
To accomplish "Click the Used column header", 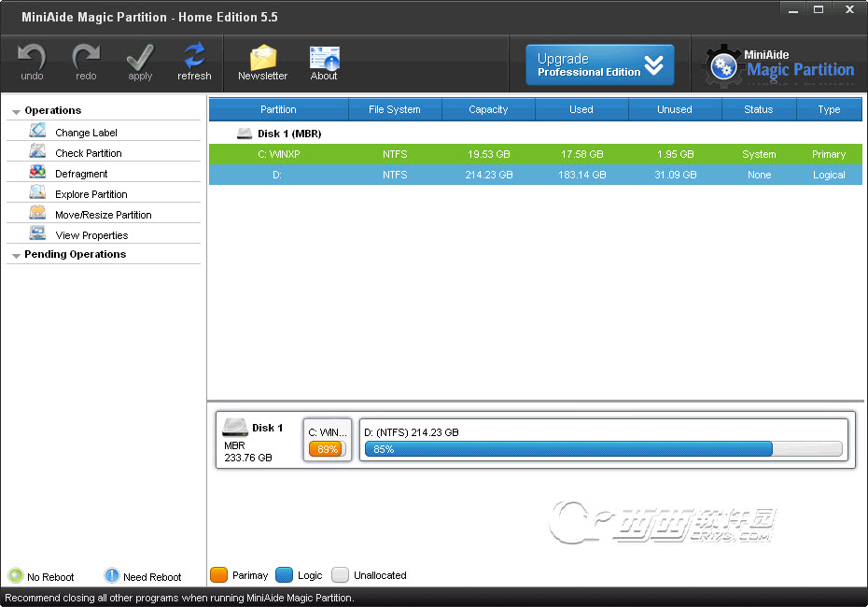I will [x=581, y=109].
